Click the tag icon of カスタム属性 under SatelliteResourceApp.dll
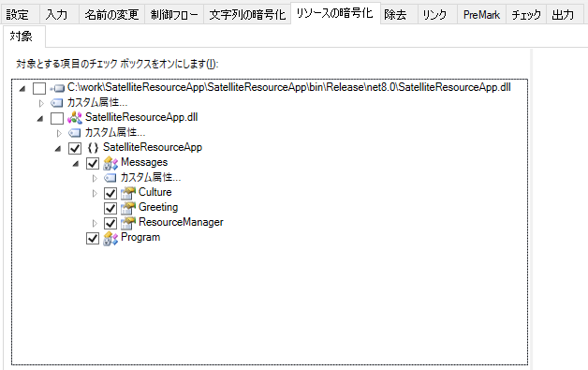The image size is (588, 370). pos(74,133)
